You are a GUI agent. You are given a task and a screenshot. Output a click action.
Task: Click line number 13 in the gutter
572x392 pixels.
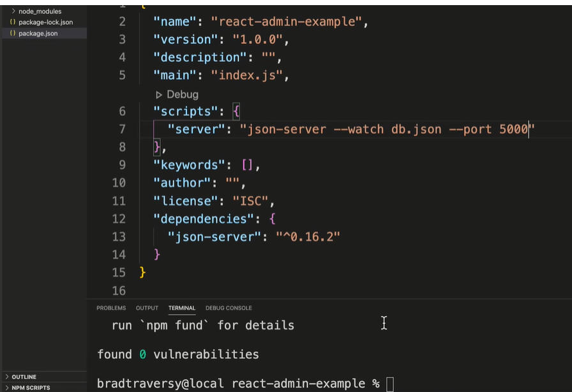119,237
